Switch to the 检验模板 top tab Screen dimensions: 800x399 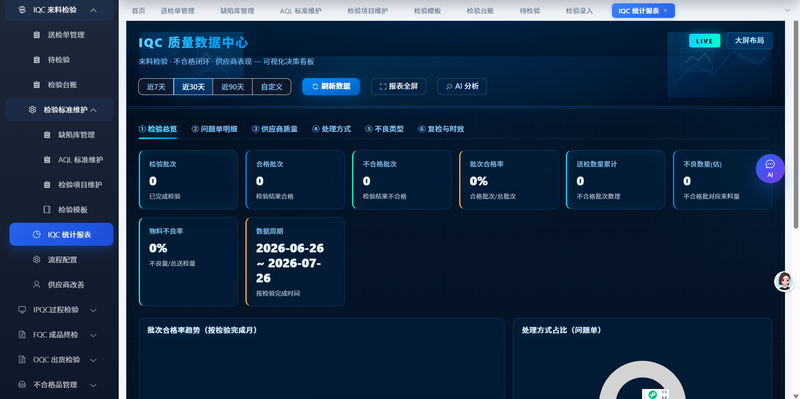coord(427,11)
